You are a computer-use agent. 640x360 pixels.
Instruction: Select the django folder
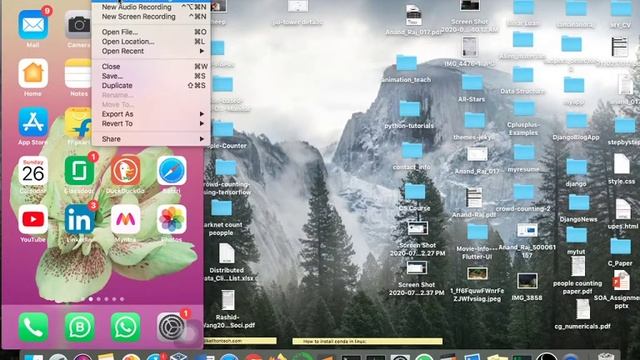tap(576, 167)
